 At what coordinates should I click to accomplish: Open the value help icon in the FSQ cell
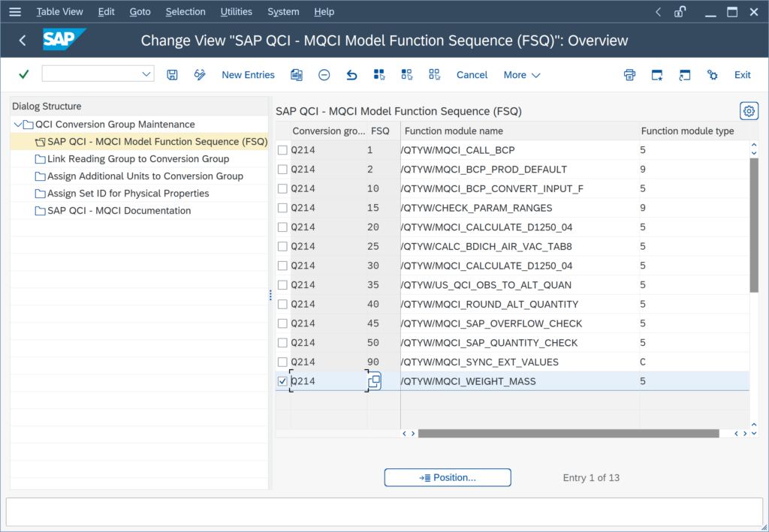tap(374, 381)
